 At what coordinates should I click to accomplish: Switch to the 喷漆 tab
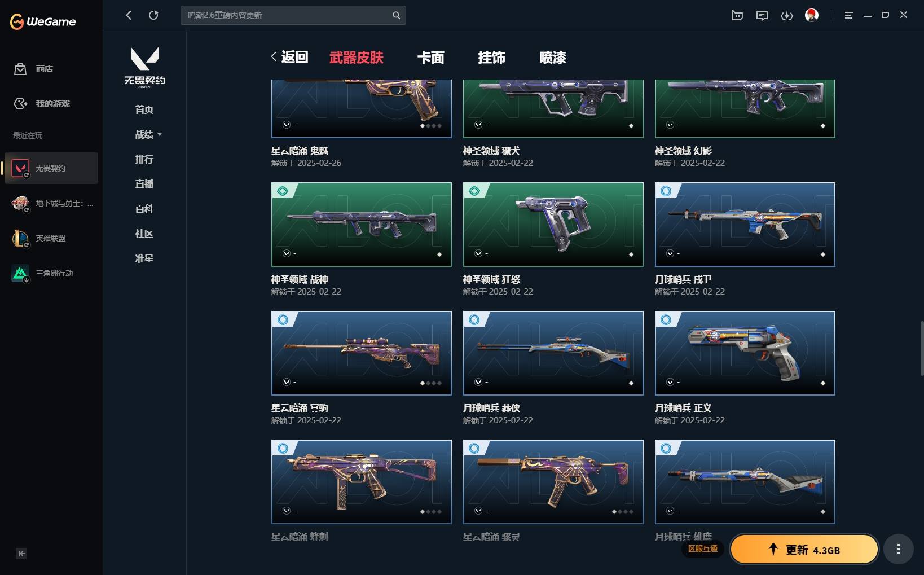[x=553, y=58]
